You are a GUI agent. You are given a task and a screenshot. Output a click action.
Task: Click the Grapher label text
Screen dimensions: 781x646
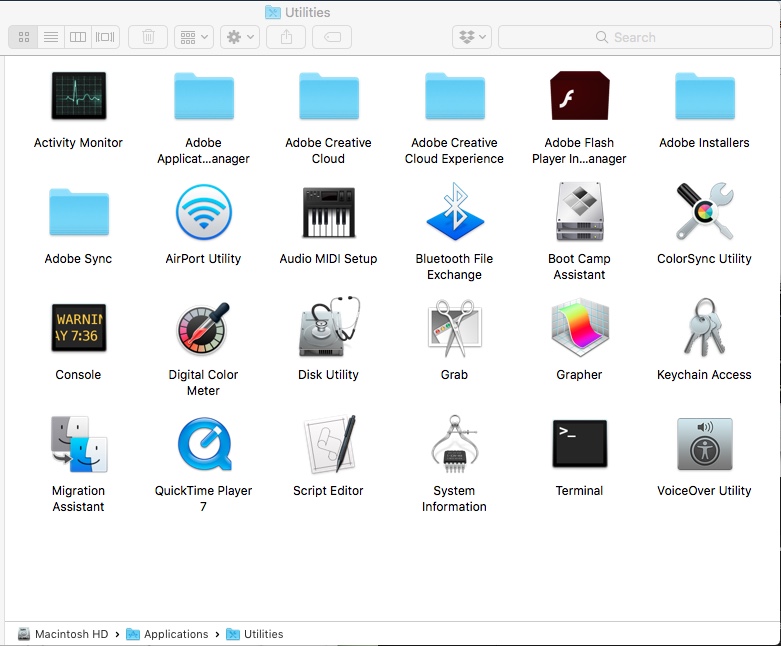[x=579, y=375]
